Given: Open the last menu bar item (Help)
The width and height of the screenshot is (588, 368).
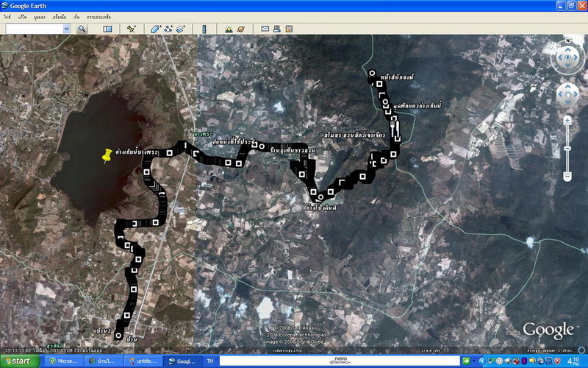Looking at the screenshot, I should tap(106, 16).
